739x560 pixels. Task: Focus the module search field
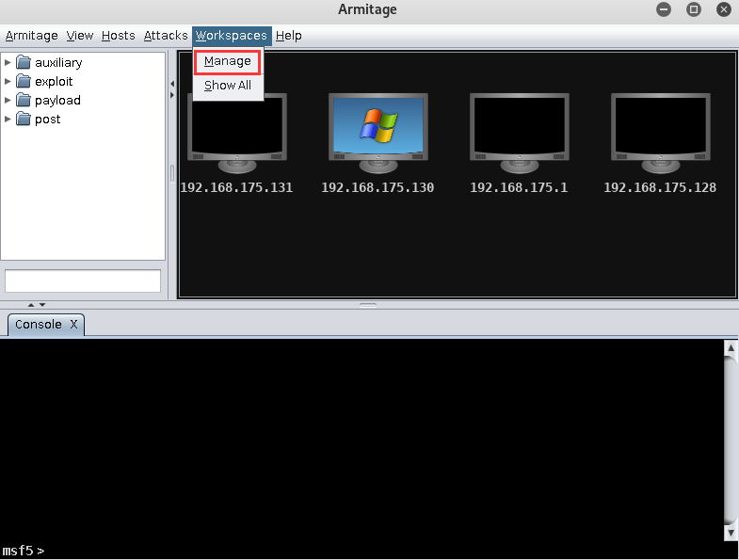coord(83,281)
